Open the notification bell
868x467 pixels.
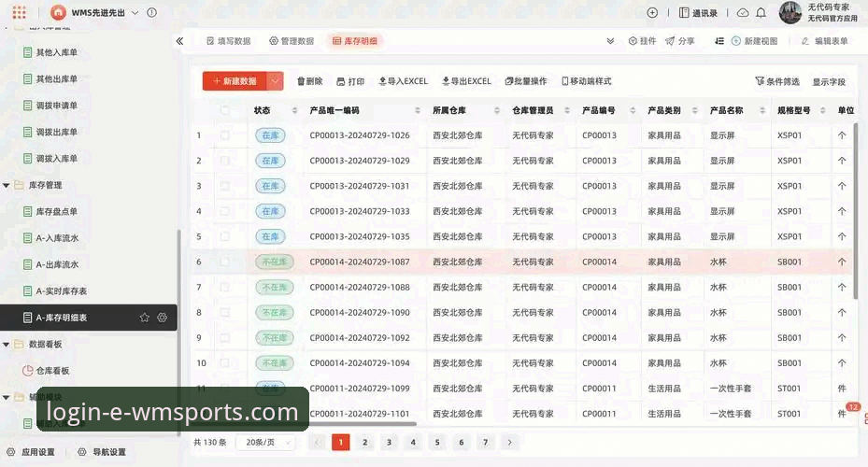pyautogui.click(x=761, y=12)
